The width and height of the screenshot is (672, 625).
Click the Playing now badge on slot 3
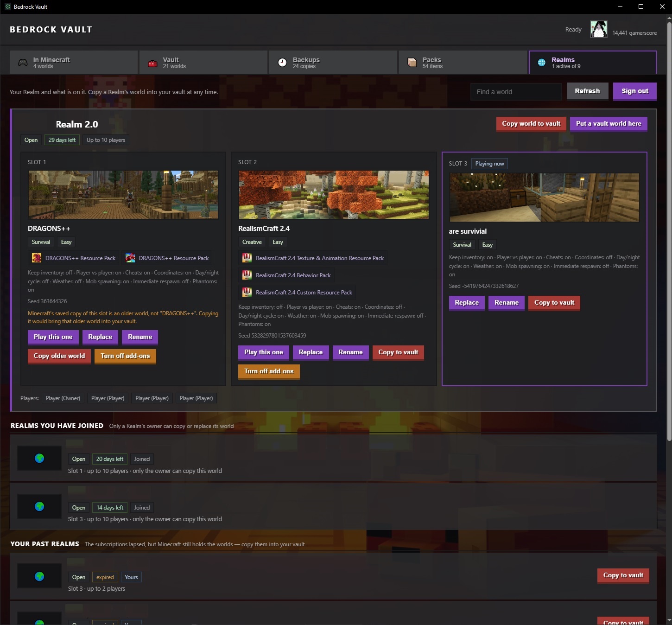[x=489, y=164]
